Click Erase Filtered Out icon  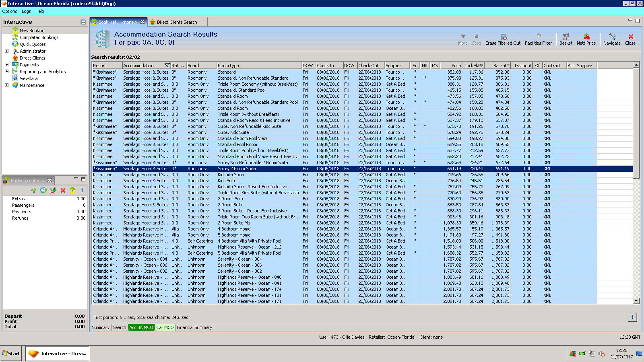pos(503,37)
